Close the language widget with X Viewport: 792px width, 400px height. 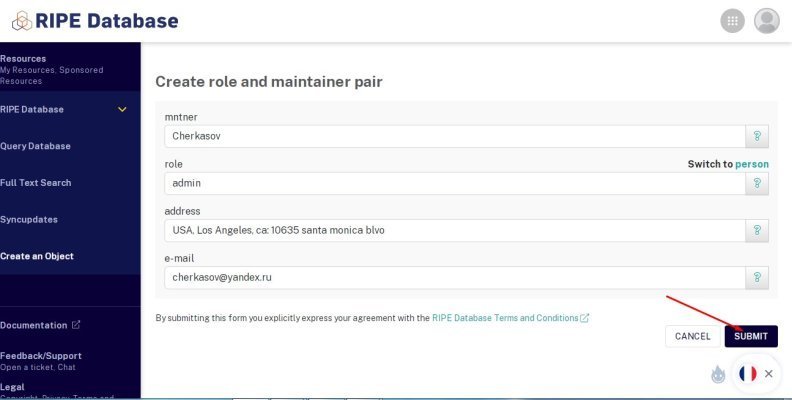click(769, 374)
